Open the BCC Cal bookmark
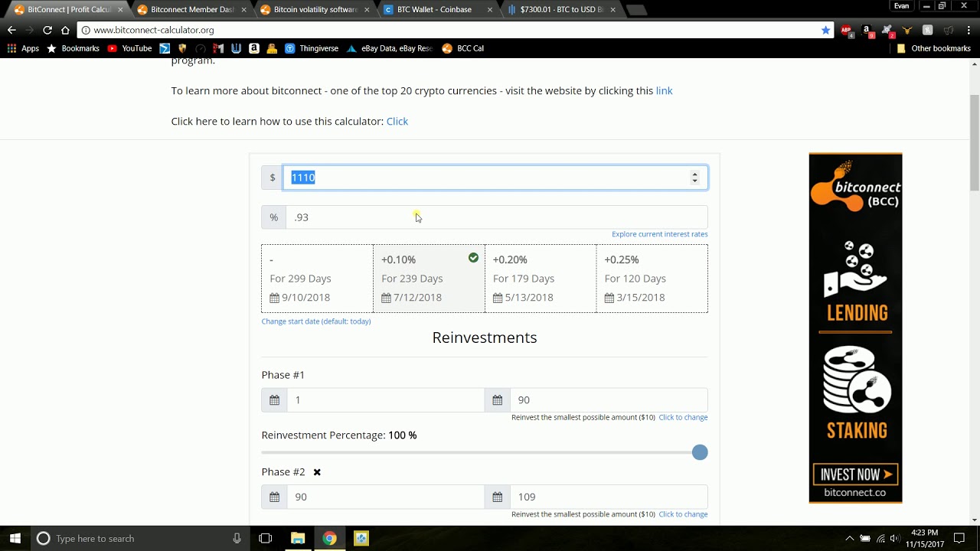980x551 pixels. click(x=463, y=48)
